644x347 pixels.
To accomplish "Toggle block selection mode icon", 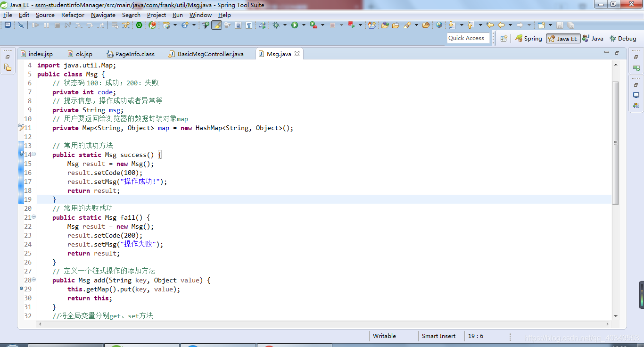I will 238,25.
